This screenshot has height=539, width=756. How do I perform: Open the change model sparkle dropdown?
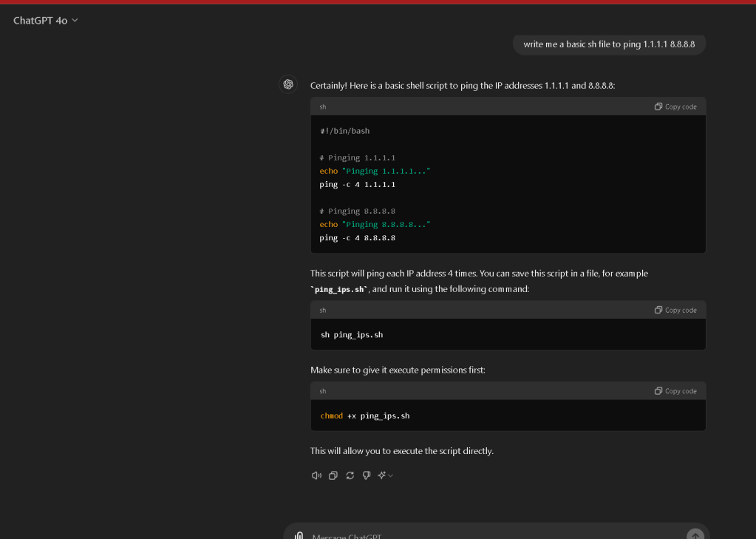385,475
